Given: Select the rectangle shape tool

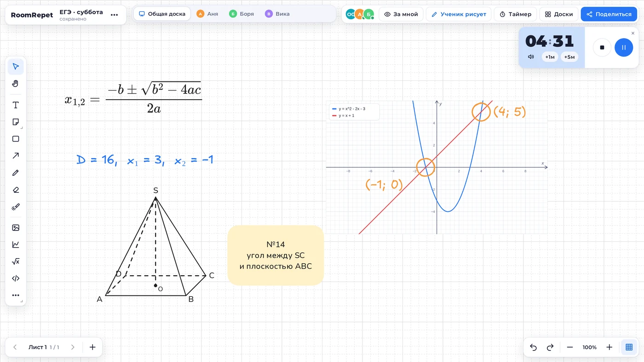Looking at the screenshot, I should (x=16, y=139).
